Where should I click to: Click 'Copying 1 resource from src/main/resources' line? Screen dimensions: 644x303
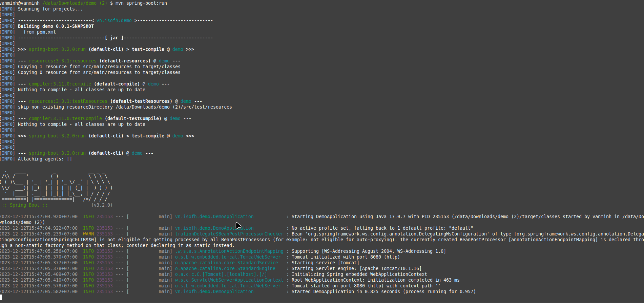[99, 67]
